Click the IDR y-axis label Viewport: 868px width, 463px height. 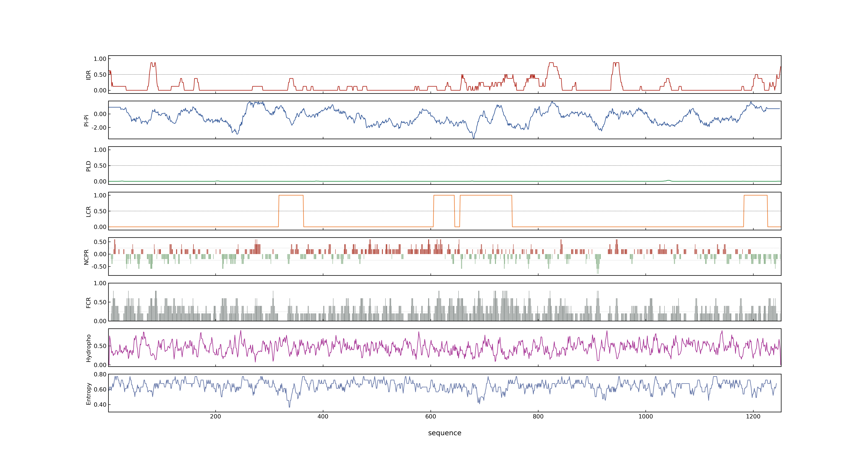click(88, 75)
